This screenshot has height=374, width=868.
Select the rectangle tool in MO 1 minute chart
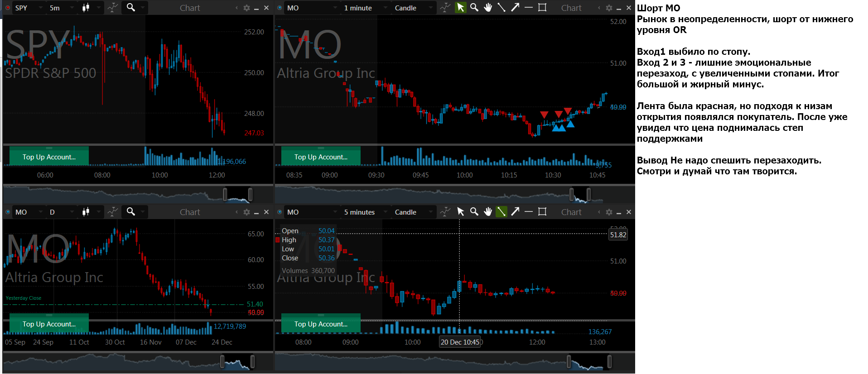(542, 8)
